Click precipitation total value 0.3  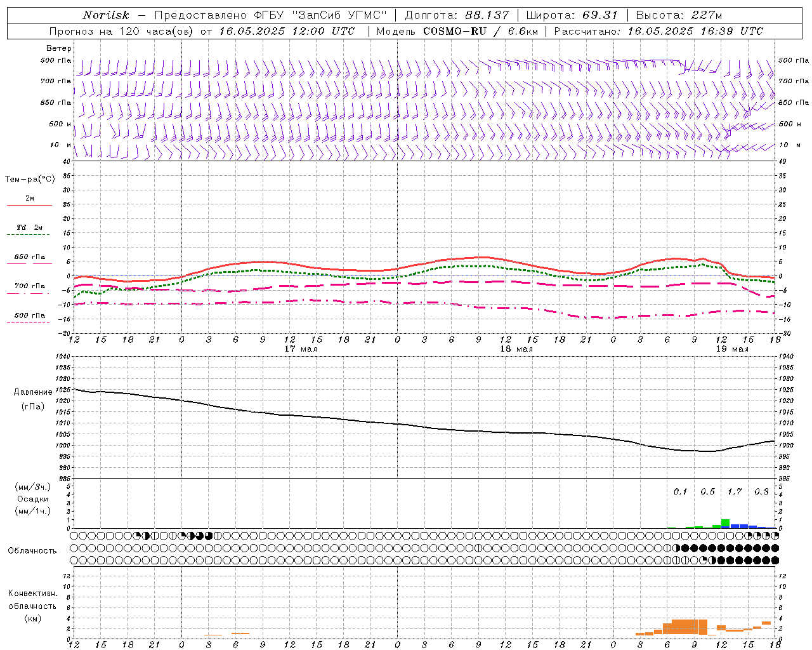[761, 491]
